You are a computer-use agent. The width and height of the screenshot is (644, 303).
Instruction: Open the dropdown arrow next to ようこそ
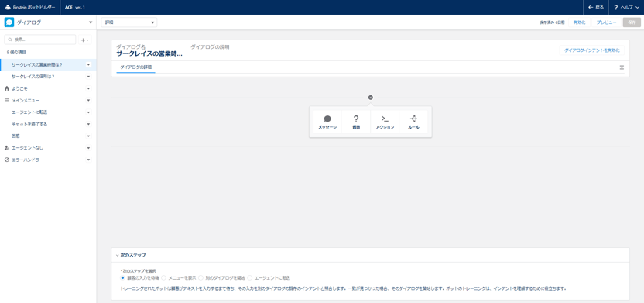[88, 88]
